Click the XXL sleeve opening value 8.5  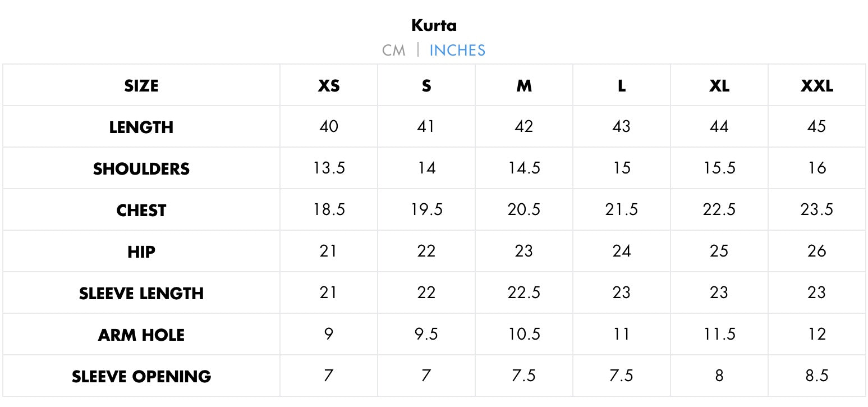point(816,376)
